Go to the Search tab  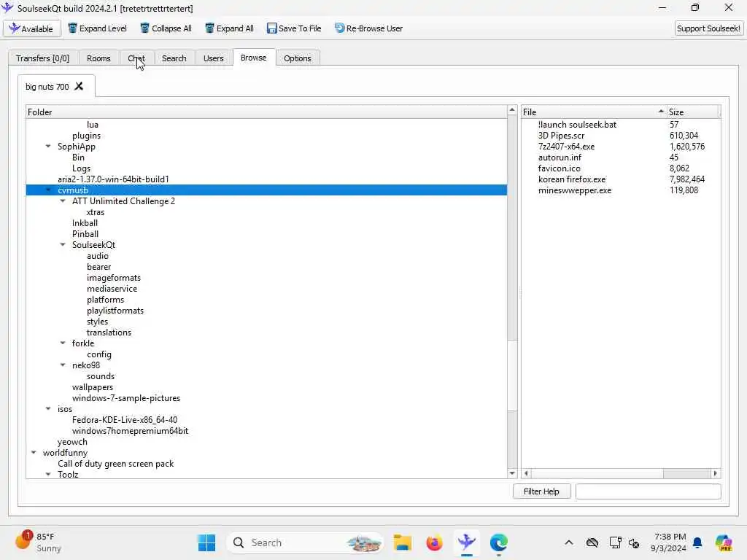pyautogui.click(x=174, y=58)
